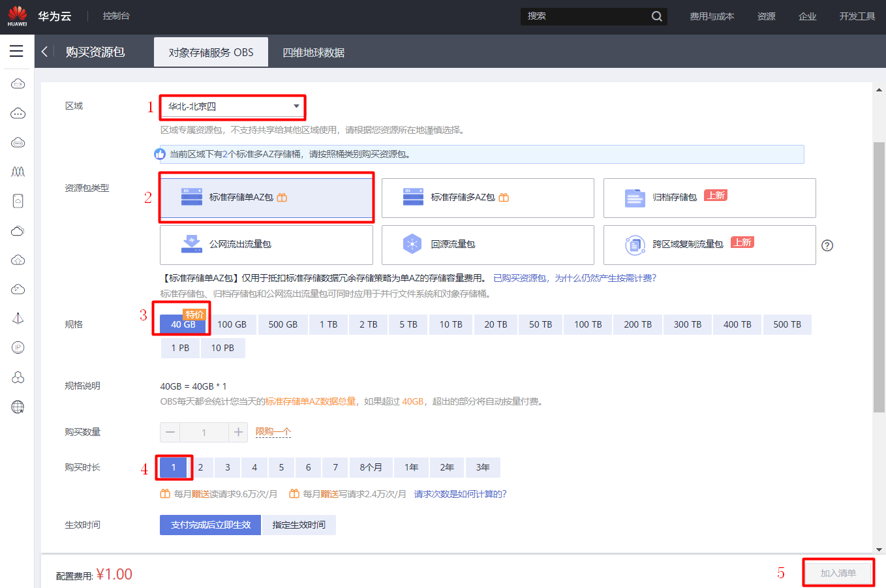Open the 企业 menu
This screenshot has height=588, width=886.
[x=808, y=16]
